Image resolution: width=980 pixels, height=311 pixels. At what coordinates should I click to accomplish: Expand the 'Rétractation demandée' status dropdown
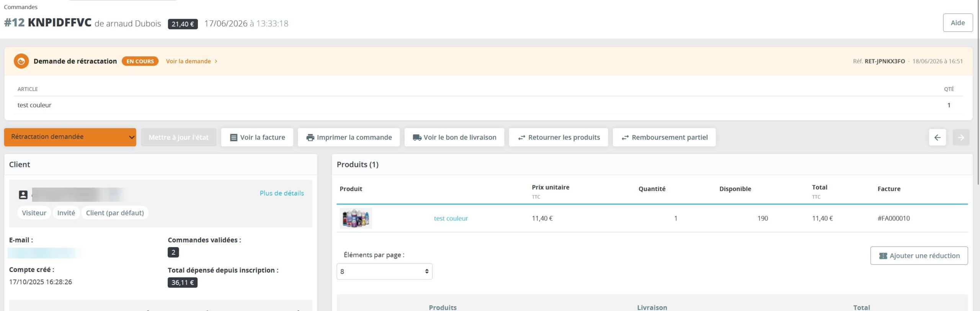point(70,137)
